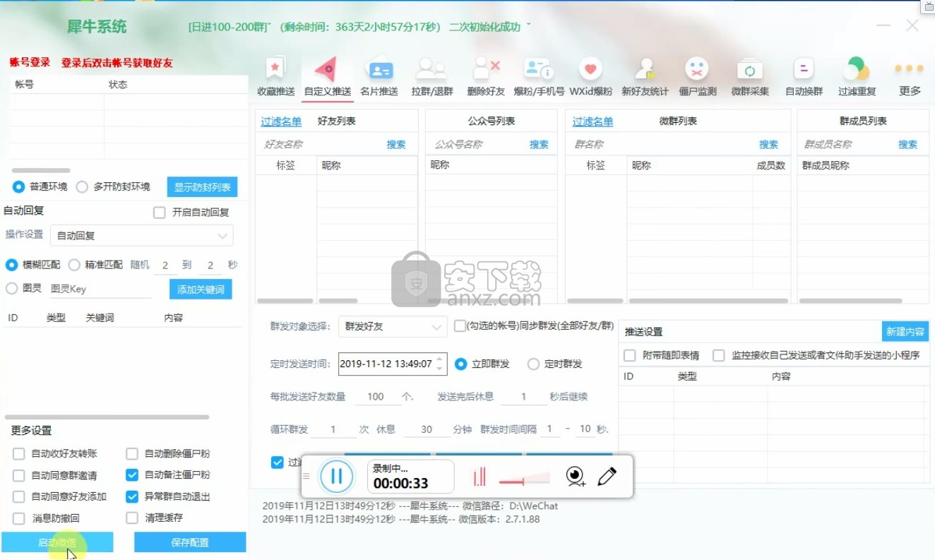Click 启动微信 button
The image size is (935, 560).
pyautogui.click(x=57, y=542)
